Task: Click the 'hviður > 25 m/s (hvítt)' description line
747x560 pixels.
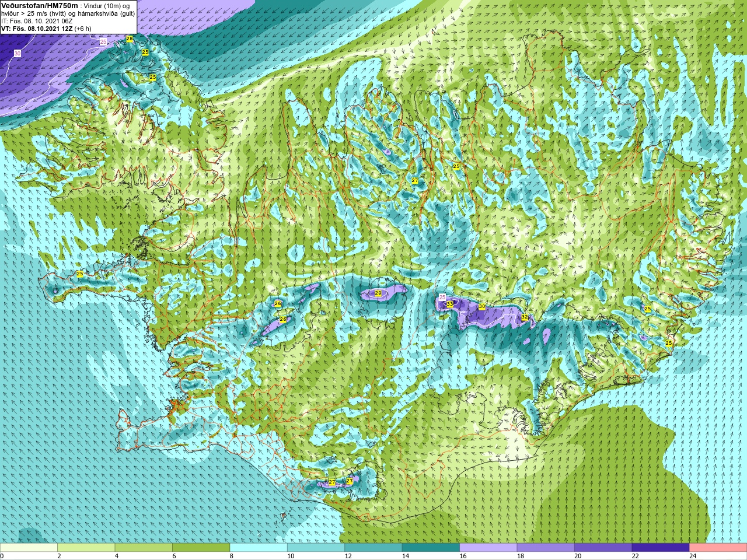Action: pos(68,13)
